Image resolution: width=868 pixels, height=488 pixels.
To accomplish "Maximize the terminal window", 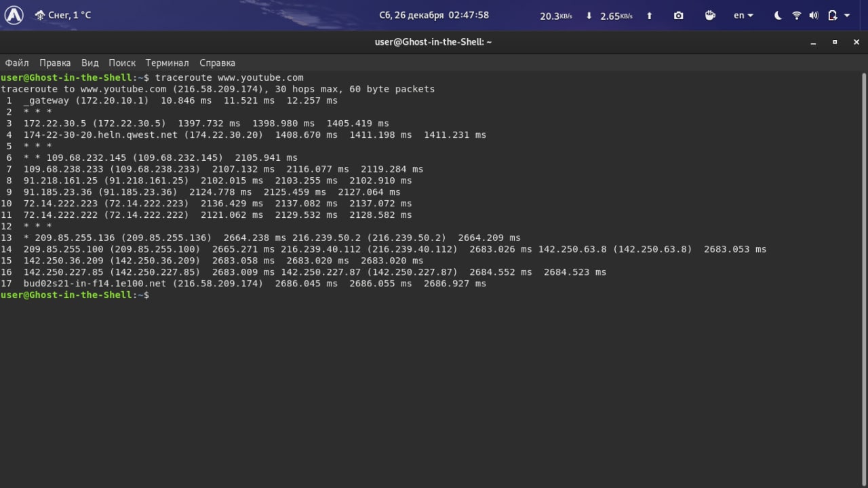I will coord(835,42).
